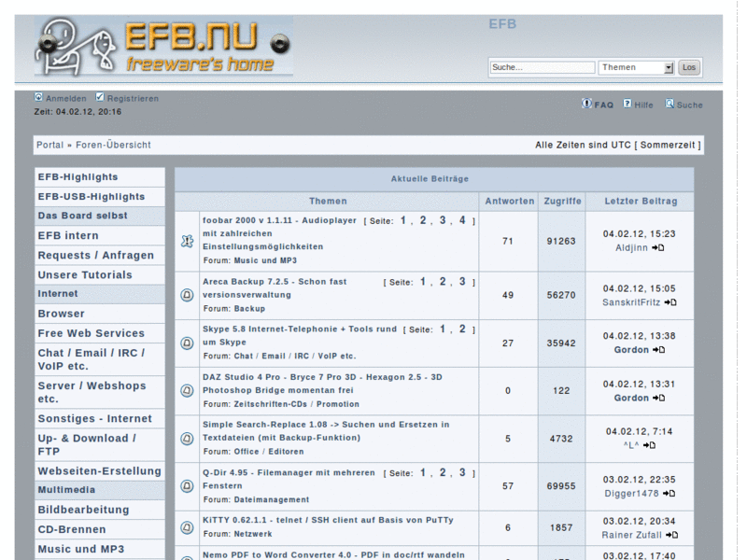
Task: Click the Suche magnifier icon
Action: [669, 104]
